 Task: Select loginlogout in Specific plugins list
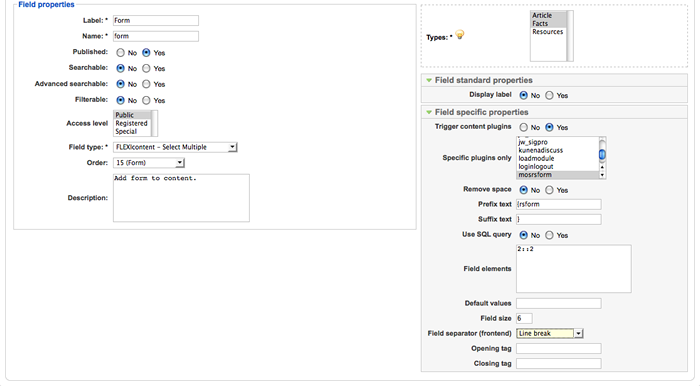point(558,166)
